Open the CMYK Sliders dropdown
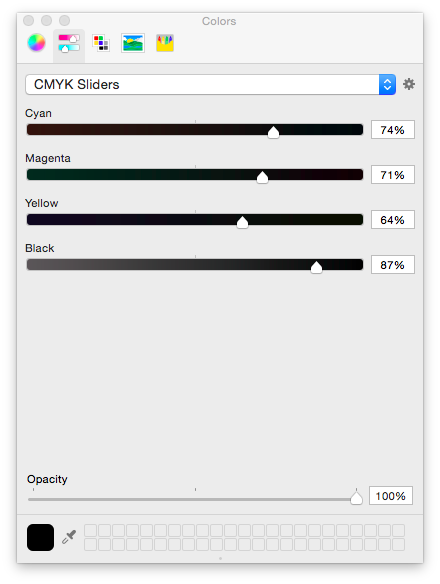Image resolution: width=440 pixels, height=584 pixels. [x=210, y=85]
